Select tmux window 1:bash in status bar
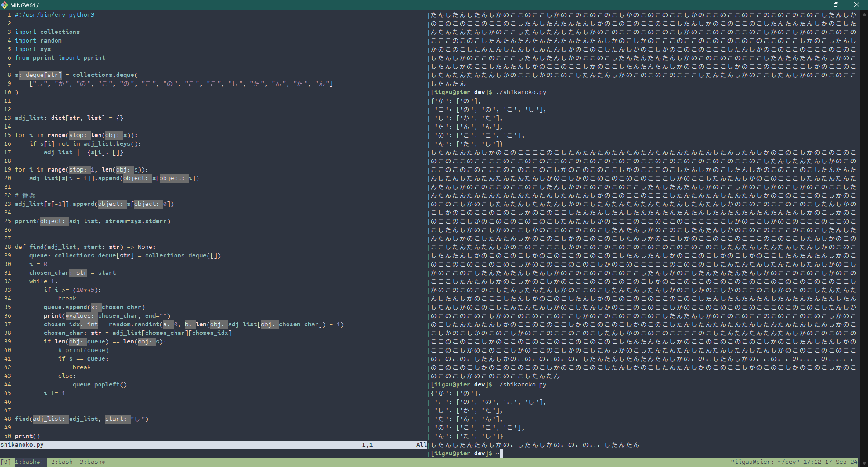This screenshot has height=467, width=868. pyautogui.click(x=31, y=462)
